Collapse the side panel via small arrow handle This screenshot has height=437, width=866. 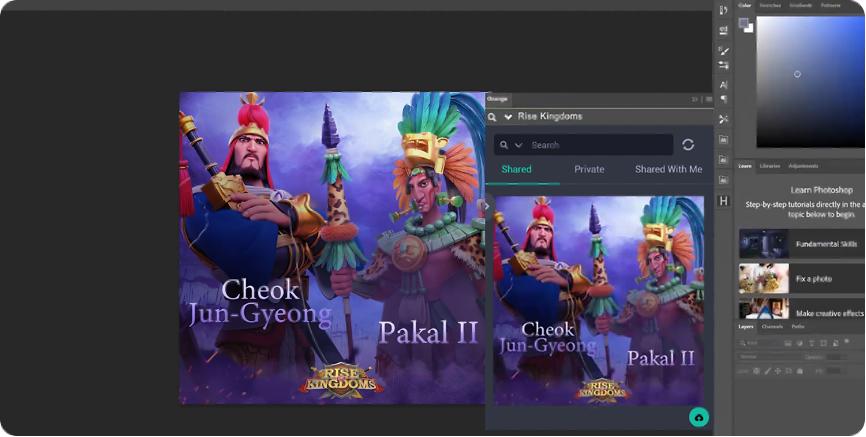(x=487, y=206)
